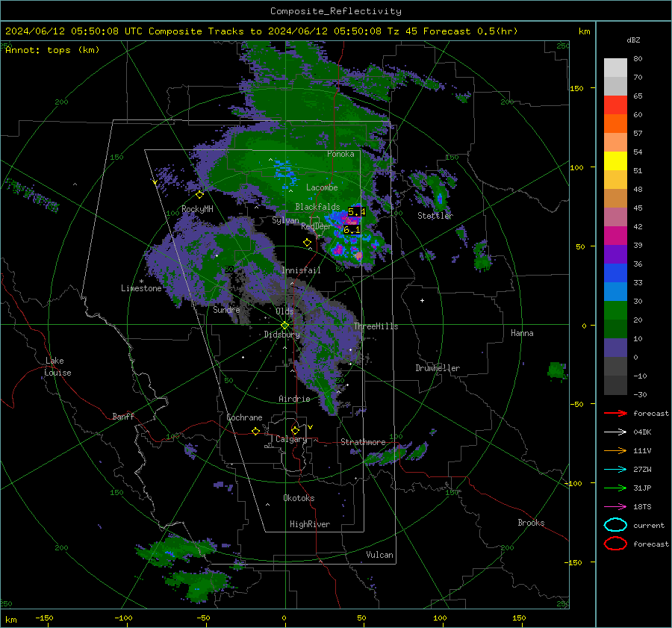Click the RedDeer city label
Screen dimensions: 672x628
pos(317,226)
